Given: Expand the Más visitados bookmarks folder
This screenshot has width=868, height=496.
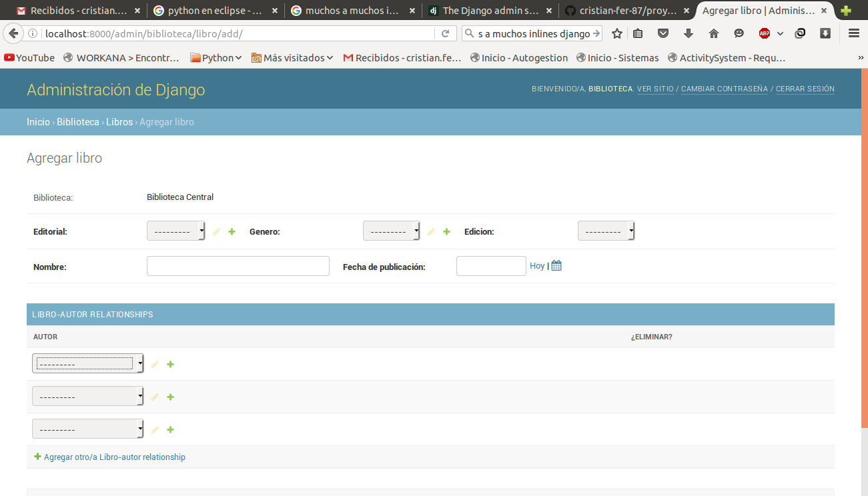Looking at the screenshot, I should tap(292, 58).
